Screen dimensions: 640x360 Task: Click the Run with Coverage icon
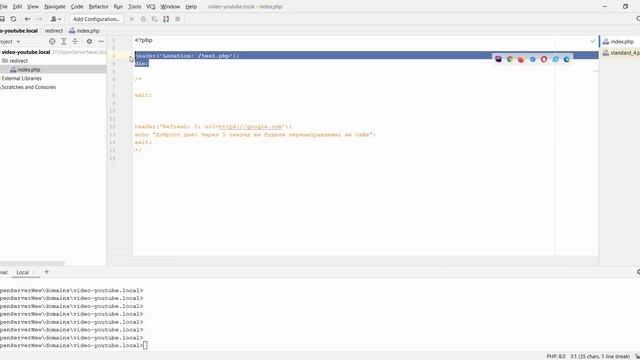pos(155,19)
